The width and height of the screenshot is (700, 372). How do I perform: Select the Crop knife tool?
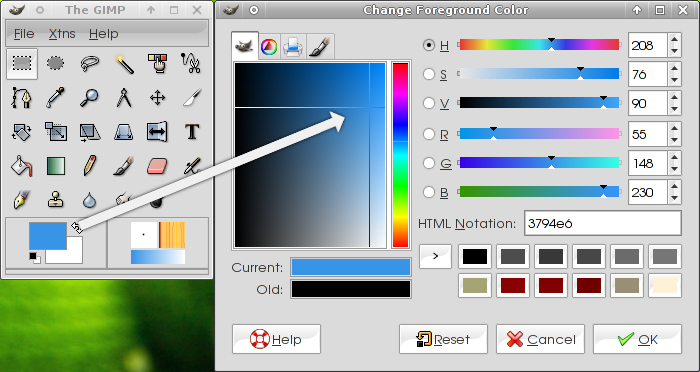click(192, 97)
